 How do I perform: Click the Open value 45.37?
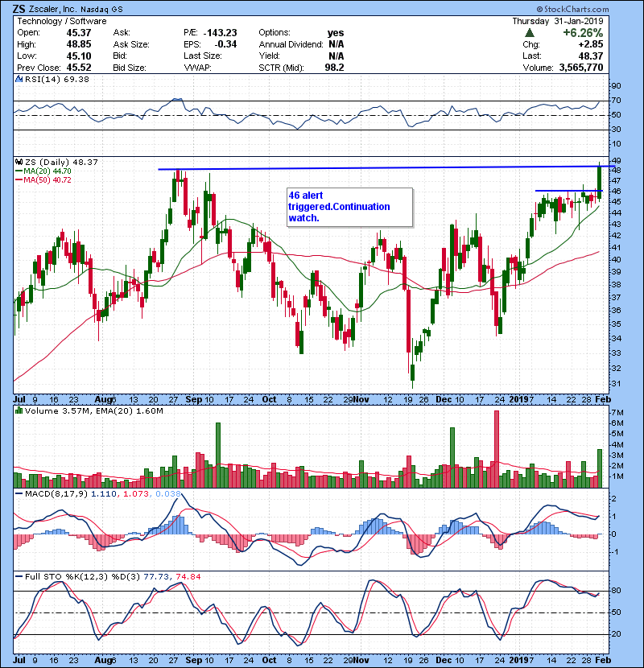tap(79, 33)
